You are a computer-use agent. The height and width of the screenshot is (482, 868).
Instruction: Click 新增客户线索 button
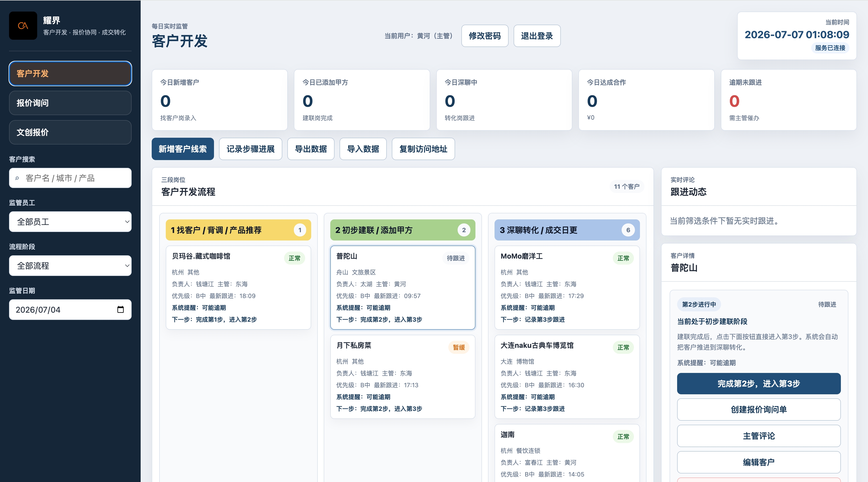[x=183, y=149]
